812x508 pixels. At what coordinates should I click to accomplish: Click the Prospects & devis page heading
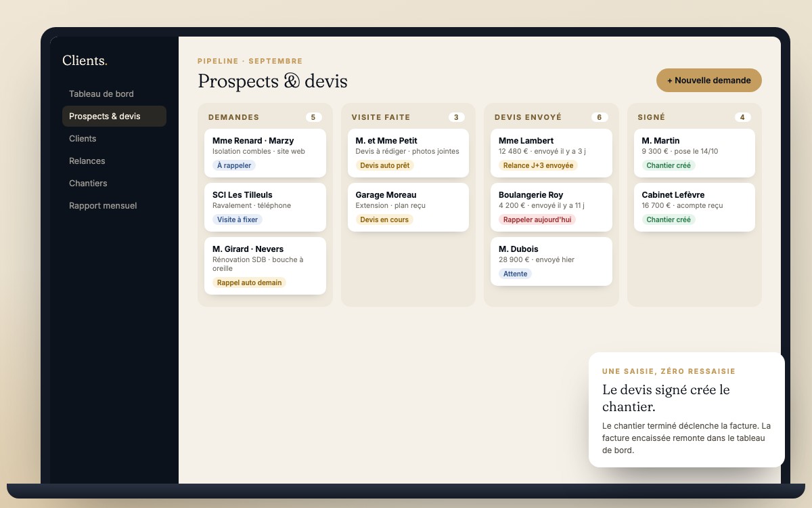click(273, 81)
